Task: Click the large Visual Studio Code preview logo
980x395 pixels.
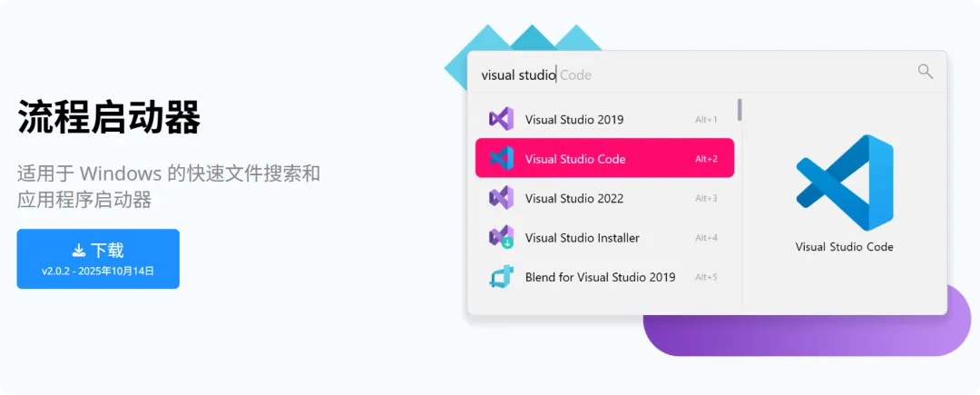Action: pyautogui.click(x=845, y=183)
